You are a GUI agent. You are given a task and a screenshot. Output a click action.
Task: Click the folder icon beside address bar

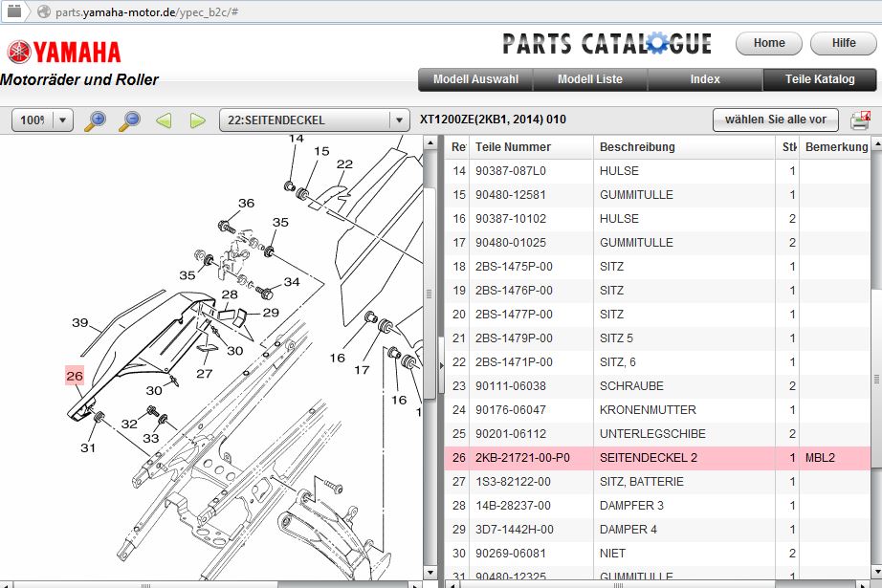[14, 11]
